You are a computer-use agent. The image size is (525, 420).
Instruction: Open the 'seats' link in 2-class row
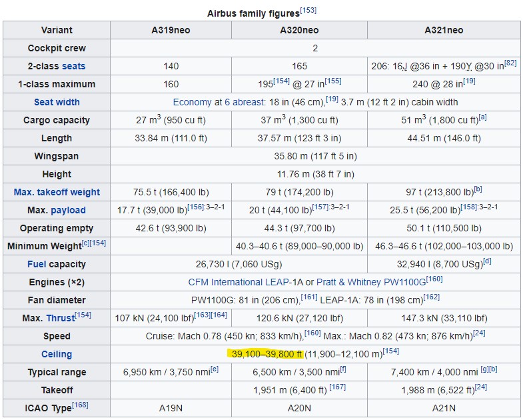point(74,66)
